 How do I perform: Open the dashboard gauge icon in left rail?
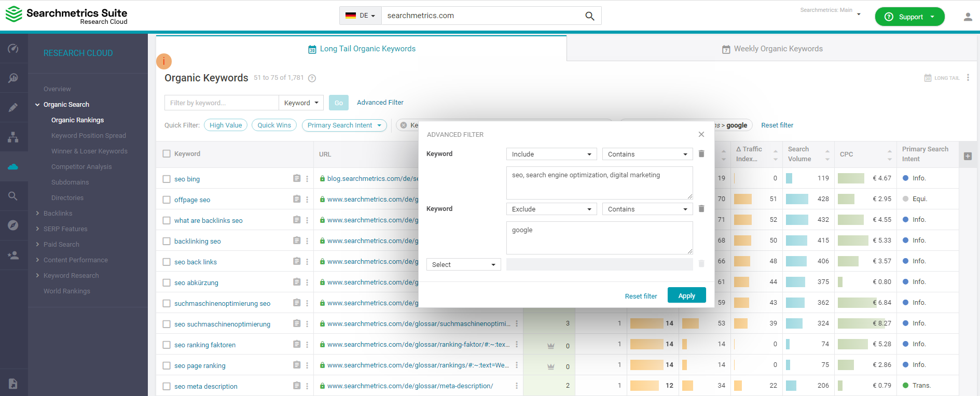pyautogui.click(x=13, y=49)
